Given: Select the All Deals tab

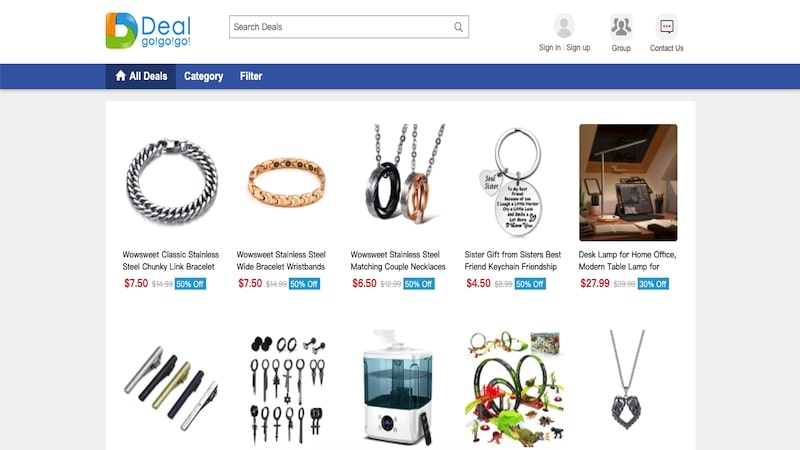Looking at the screenshot, I should tap(141, 76).
